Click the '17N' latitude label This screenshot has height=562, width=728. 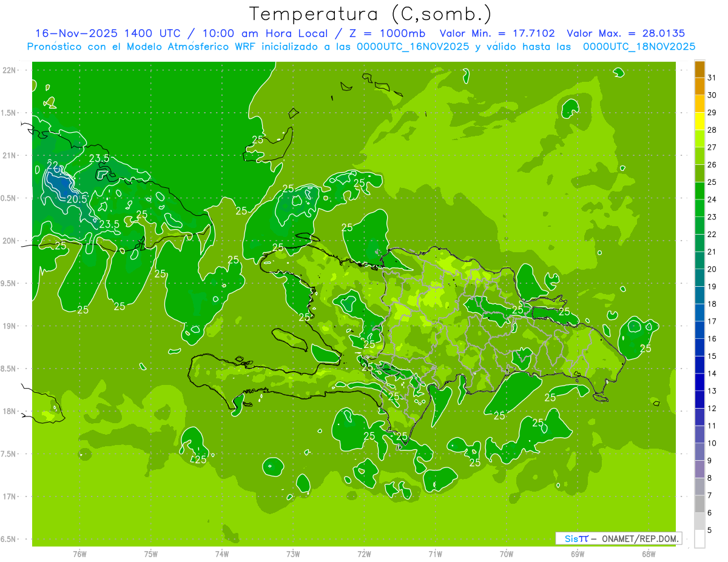10,497
